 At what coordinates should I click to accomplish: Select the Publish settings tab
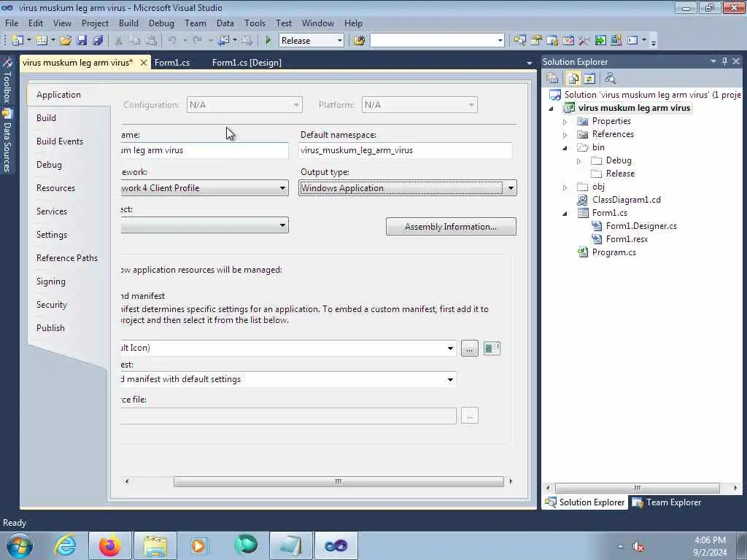(50, 328)
